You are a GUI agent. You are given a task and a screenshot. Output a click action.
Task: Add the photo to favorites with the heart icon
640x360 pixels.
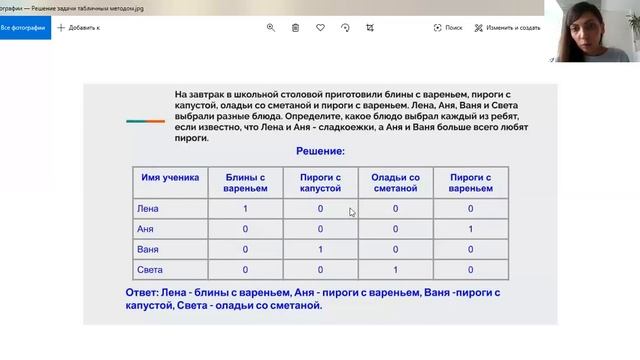[320, 28]
